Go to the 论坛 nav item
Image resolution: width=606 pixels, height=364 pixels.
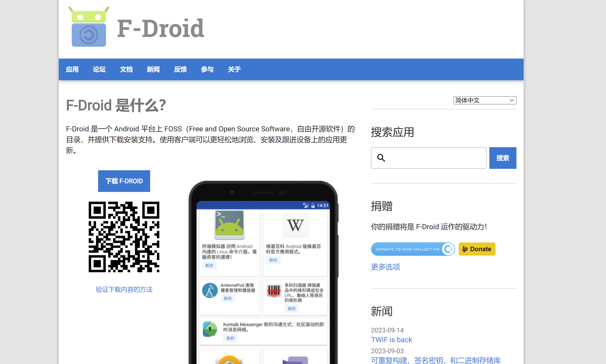99,69
